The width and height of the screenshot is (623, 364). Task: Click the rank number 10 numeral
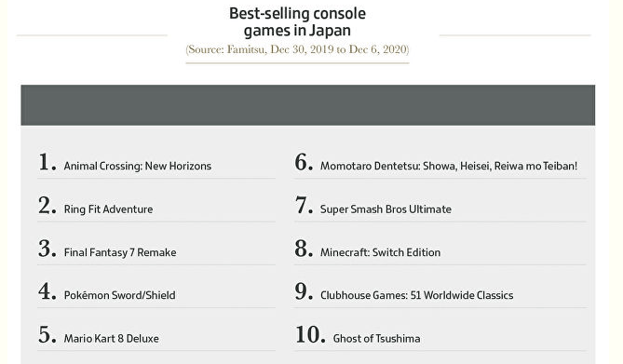310,334
